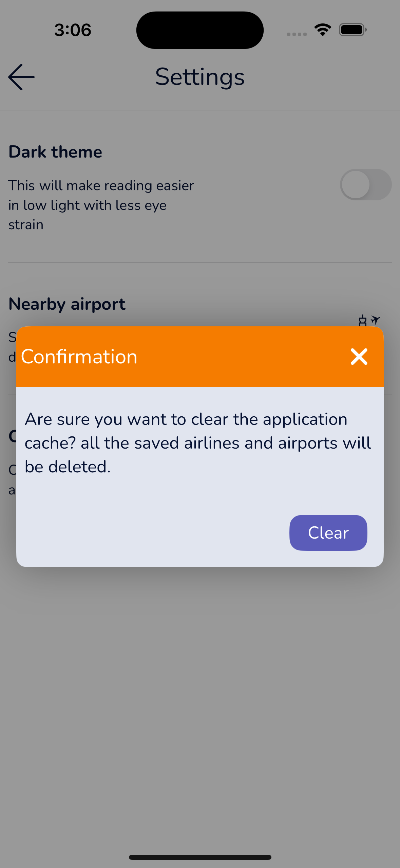Image resolution: width=400 pixels, height=868 pixels.
Task: Confirm clearing saved airlines with Clear
Action: click(328, 532)
